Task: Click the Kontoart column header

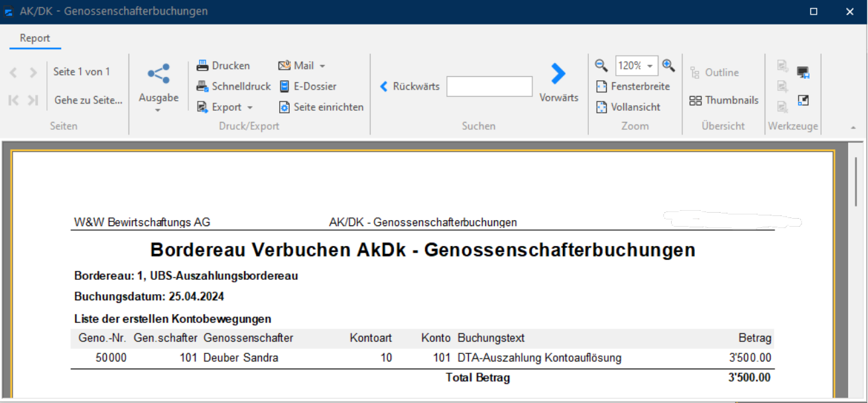Action: click(371, 338)
